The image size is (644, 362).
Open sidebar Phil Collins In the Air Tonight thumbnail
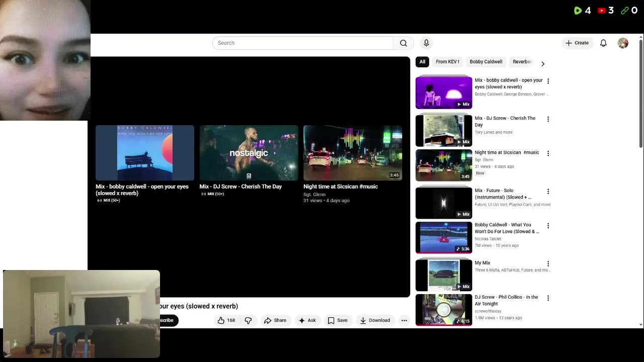444,310
